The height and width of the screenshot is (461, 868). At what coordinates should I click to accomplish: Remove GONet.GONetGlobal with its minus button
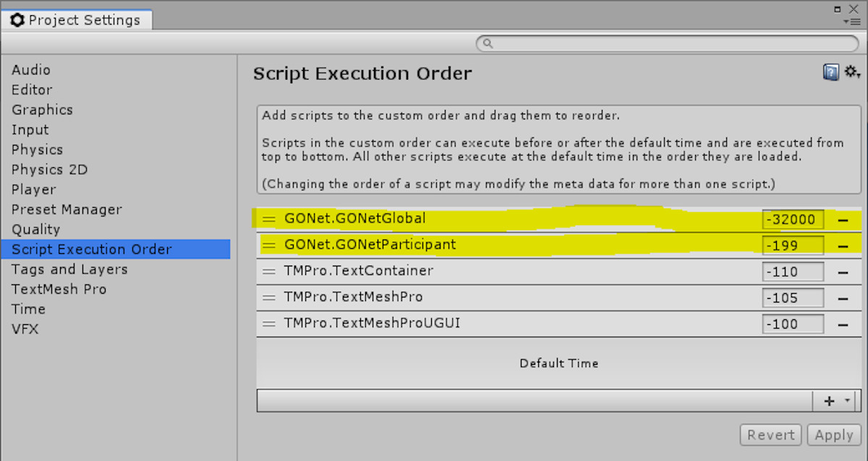click(x=843, y=220)
